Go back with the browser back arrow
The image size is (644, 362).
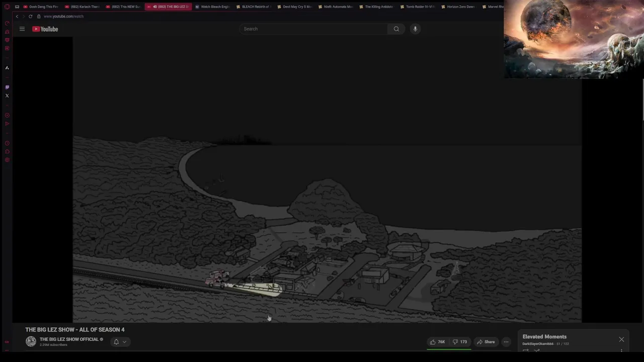click(17, 16)
